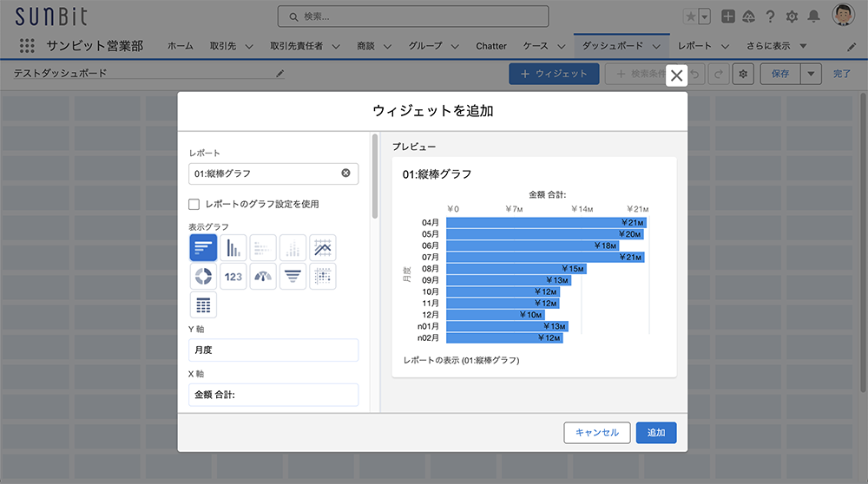Image resolution: width=868 pixels, height=484 pixels.
Task: Click the redo arrow in dashboard toolbar
Action: pos(718,74)
